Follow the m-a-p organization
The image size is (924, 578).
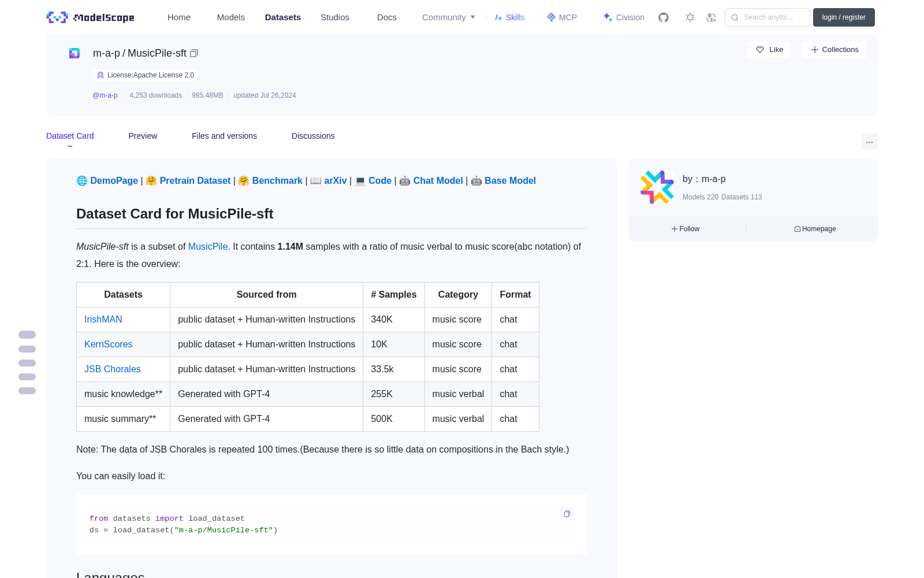[685, 229]
